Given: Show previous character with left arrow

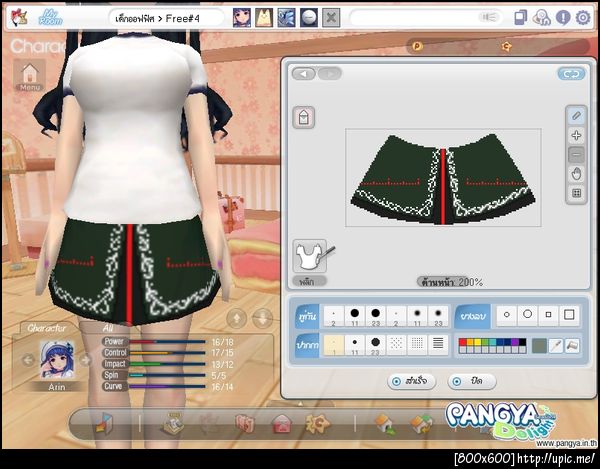Looking at the screenshot, I should pyautogui.click(x=28, y=360).
